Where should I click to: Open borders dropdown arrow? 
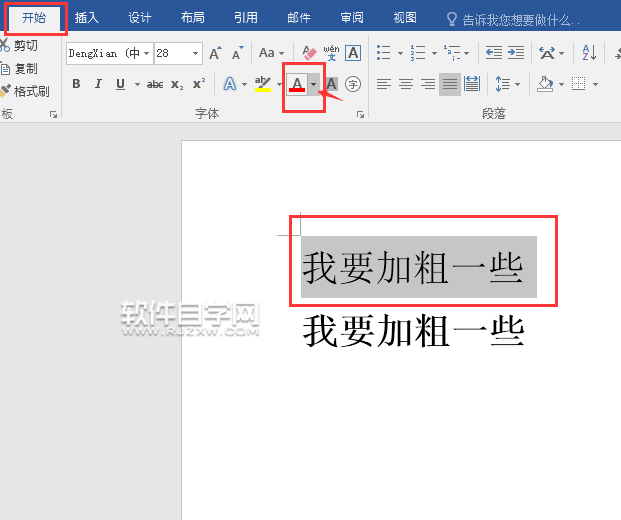point(595,84)
